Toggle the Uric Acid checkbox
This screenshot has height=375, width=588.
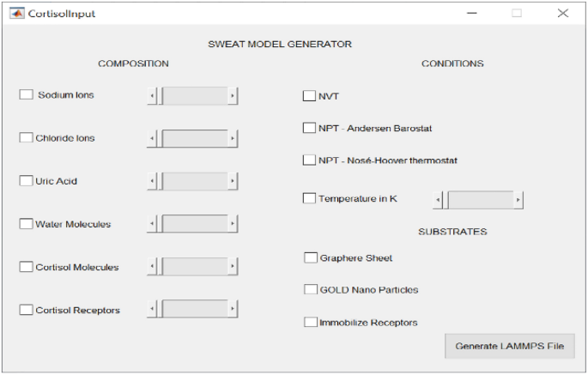(x=27, y=180)
